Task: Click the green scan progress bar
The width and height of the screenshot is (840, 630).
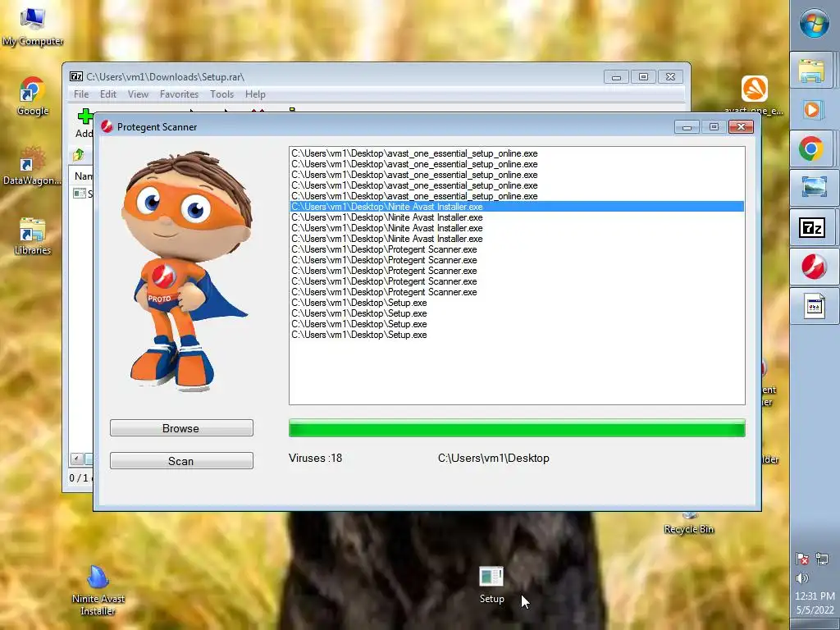Action: [517, 428]
